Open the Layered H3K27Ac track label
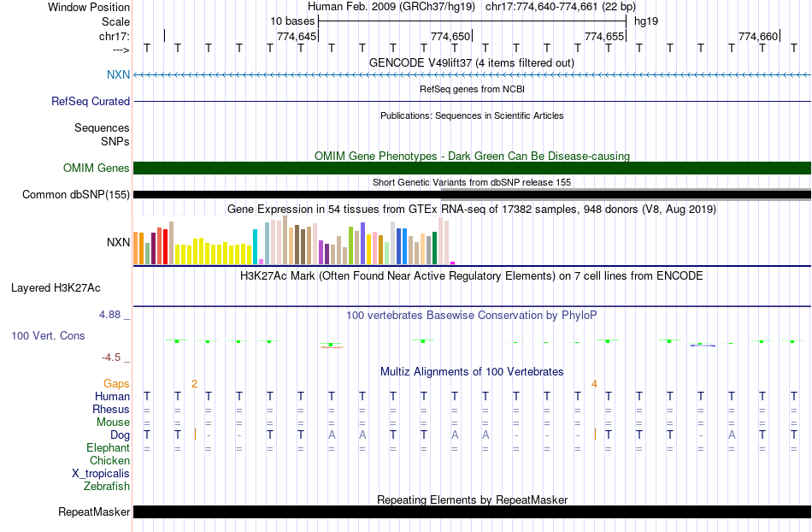 click(56, 287)
